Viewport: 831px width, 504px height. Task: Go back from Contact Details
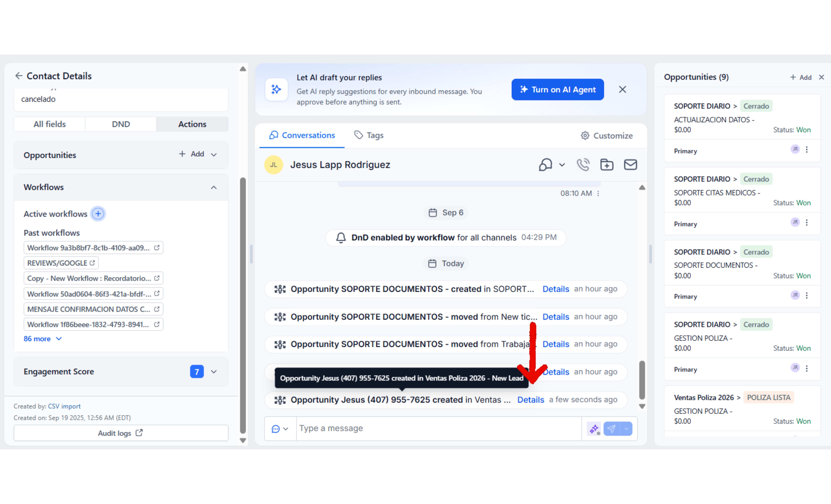[19, 76]
